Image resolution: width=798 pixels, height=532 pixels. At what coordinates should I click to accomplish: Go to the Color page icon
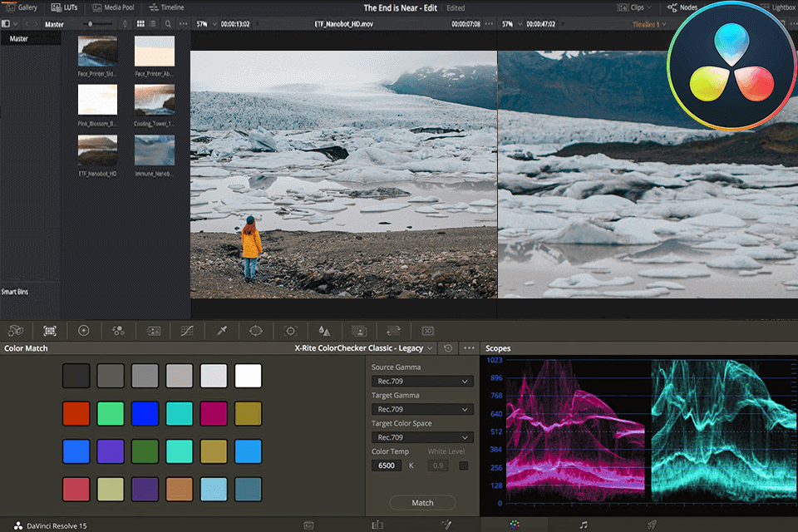click(x=515, y=525)
